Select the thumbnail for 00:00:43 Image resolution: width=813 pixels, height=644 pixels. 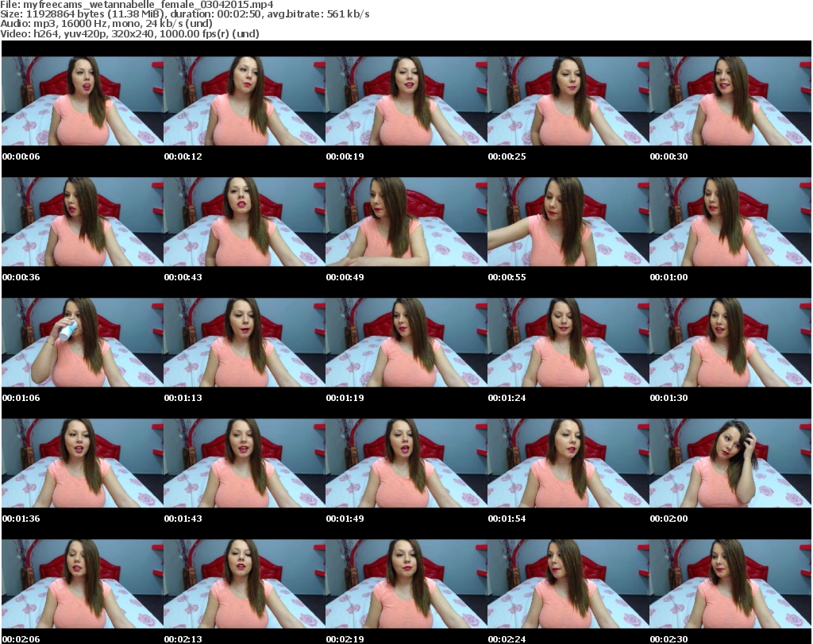coord(244,222)
